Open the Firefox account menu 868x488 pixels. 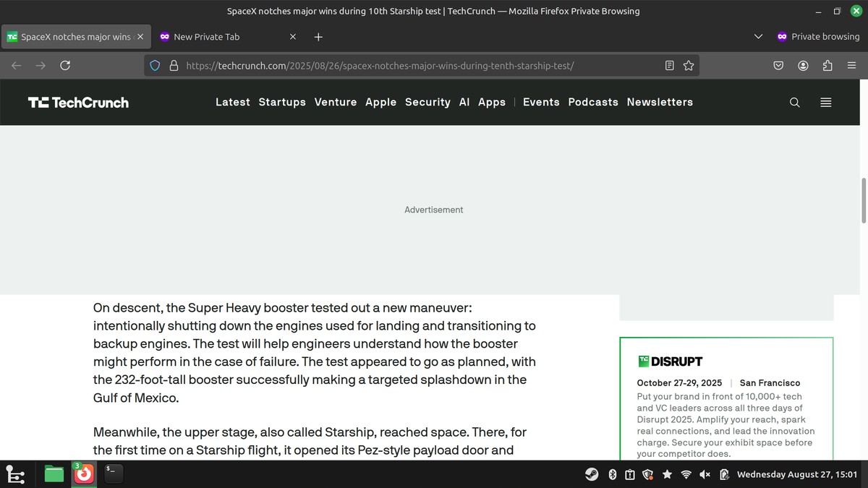click(803, 65)
